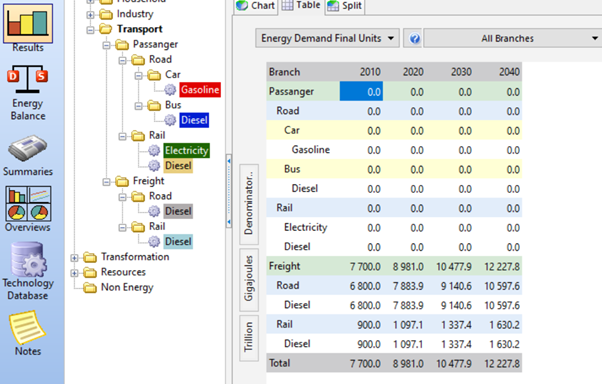
Task: Expand the Industry tree node
Action: 90,15
